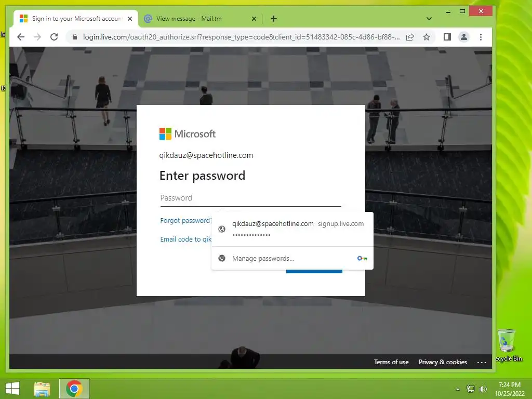Reload the current page
The height and width of the screenshot is (399, 532).
(54, 37)
